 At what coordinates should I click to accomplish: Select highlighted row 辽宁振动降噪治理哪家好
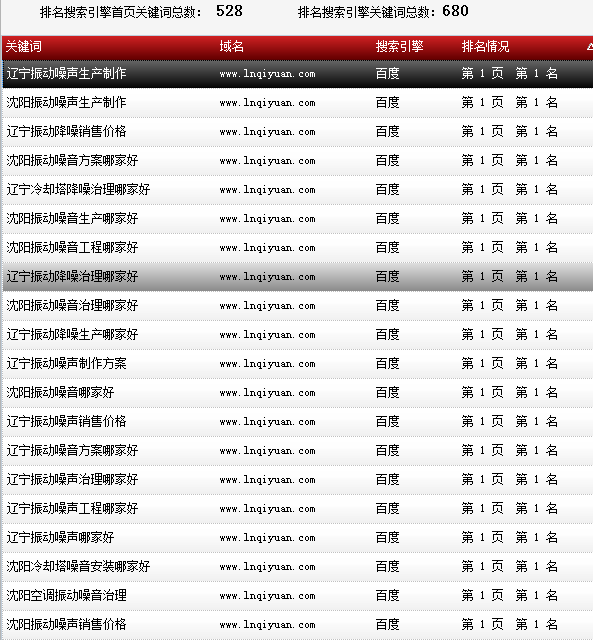tap(298, 276)
